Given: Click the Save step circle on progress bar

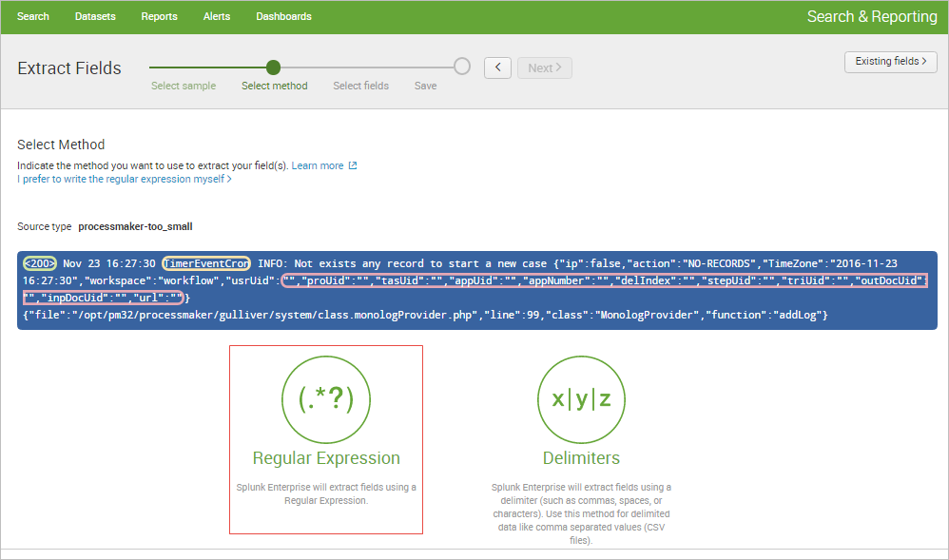Looking at the screenshot, I should (x=462, y=67).
